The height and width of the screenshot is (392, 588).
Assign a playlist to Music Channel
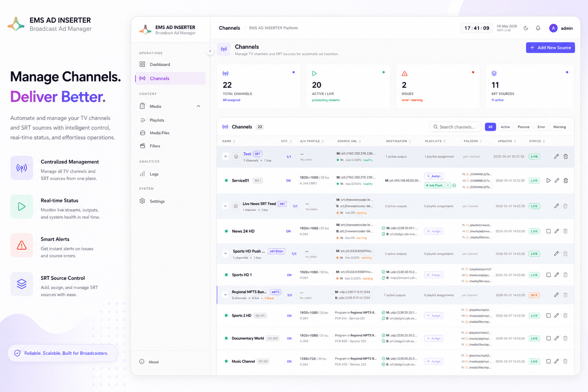point(434,361)
